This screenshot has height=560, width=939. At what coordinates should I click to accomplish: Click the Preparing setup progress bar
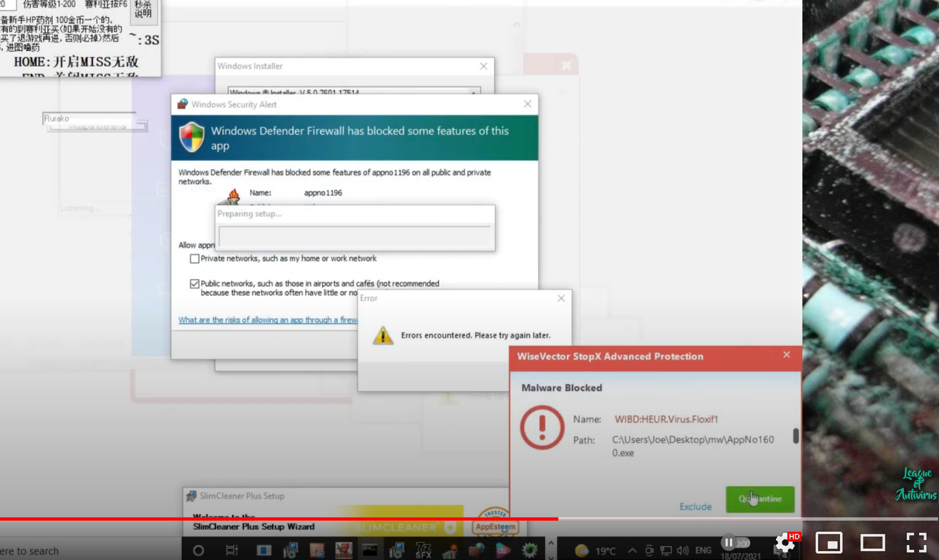coord(355,236)
